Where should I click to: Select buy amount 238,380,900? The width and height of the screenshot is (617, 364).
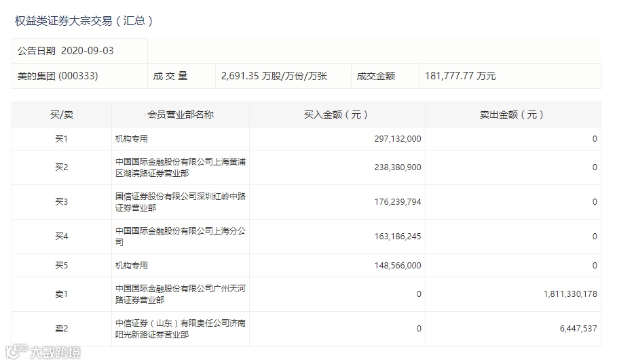(398, 167)
